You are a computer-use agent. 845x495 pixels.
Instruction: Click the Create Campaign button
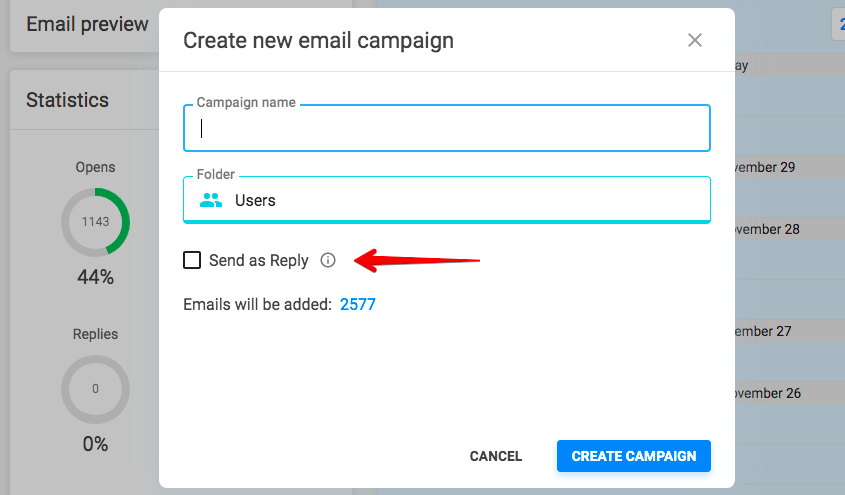coord(634,456)
